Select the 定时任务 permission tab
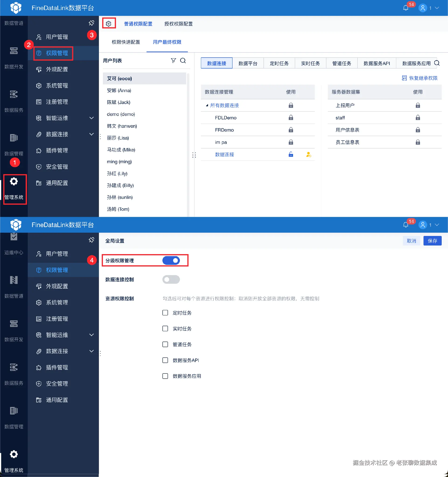 click(x=279, y=63)
